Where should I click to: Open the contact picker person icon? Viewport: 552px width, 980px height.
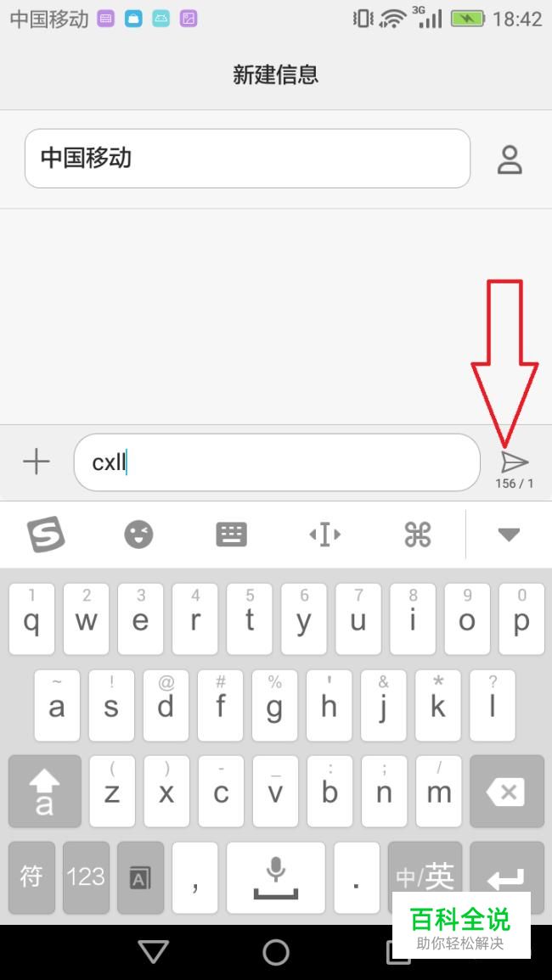tap(510, 160)
